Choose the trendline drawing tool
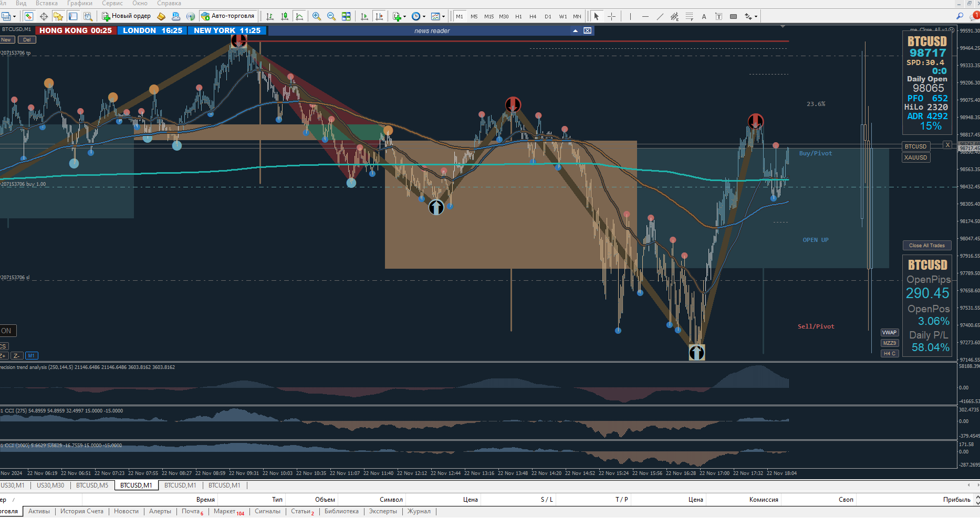The height and width of the screenshot is (518, 980). click(x=660, y=16)
